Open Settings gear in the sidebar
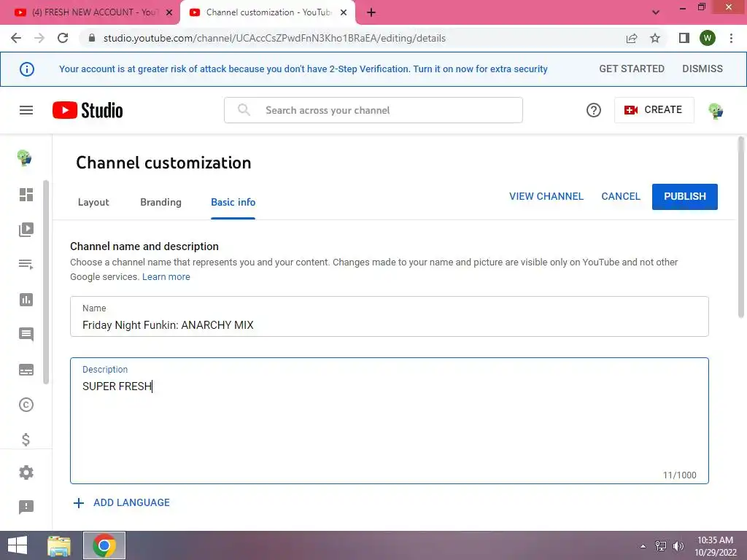The width and height of the screenshot is (747, 560). (26, 472)
